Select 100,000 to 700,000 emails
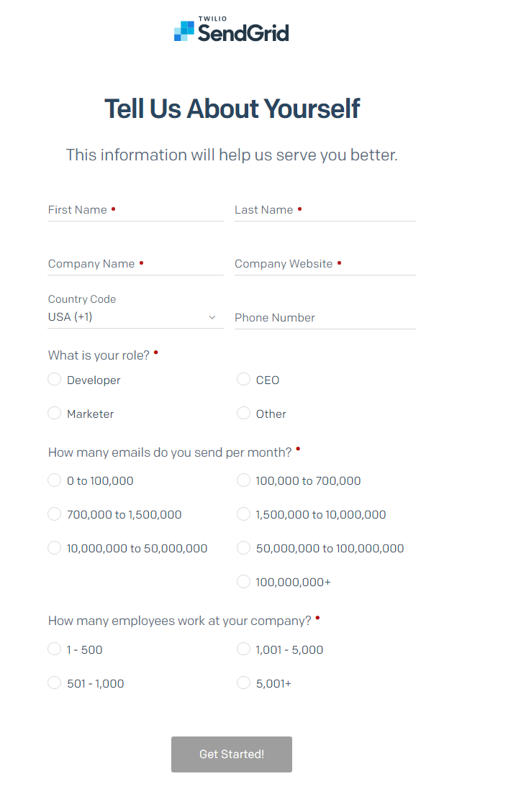The height and width of the screenshot is (812, 516). click(x=244, y=480)
